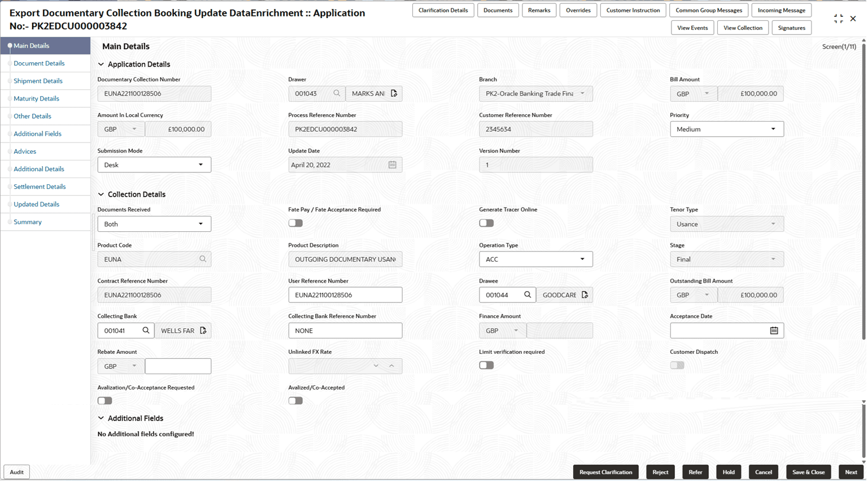This screenshot has height=481, width=868.
Task: Open the Rebate Amount currency dropdown
Action: click(x=121, y=366)
